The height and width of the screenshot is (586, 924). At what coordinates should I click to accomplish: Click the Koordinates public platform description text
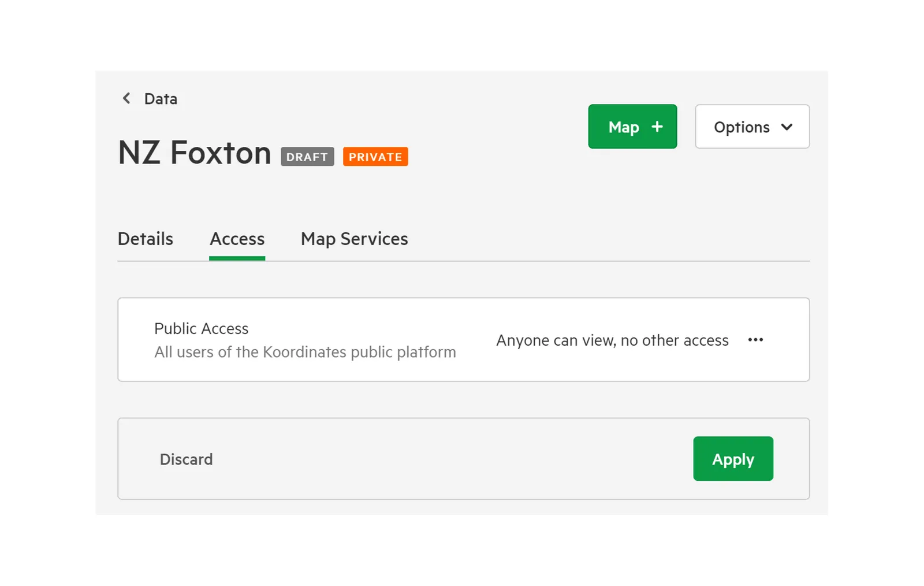tap(305, 352)
